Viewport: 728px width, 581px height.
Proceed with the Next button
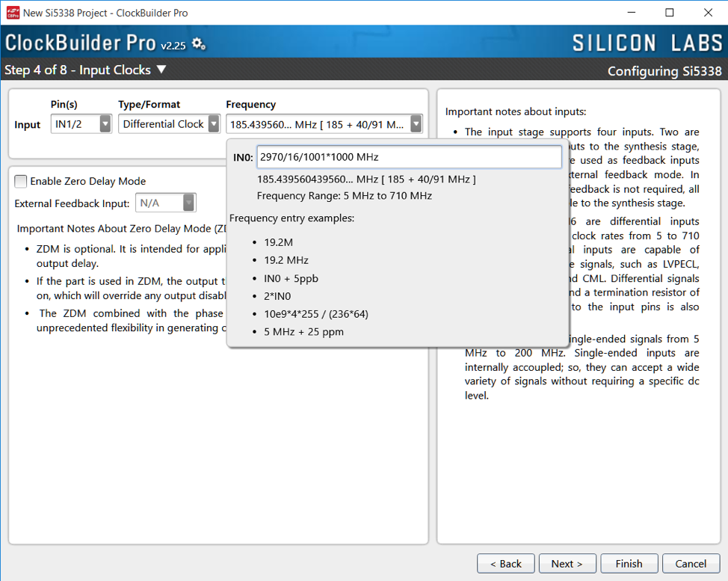pos(567,563)
